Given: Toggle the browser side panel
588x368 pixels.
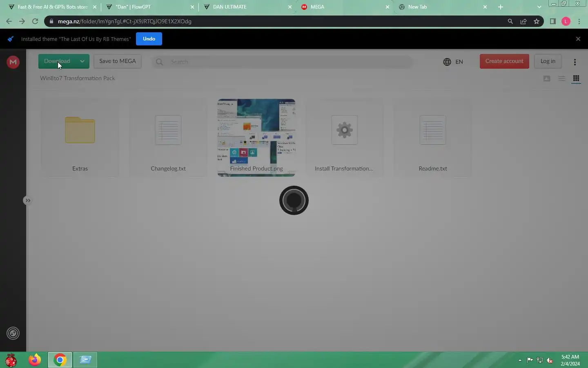Looking at the screenshot, I should [x=553, y=21].
